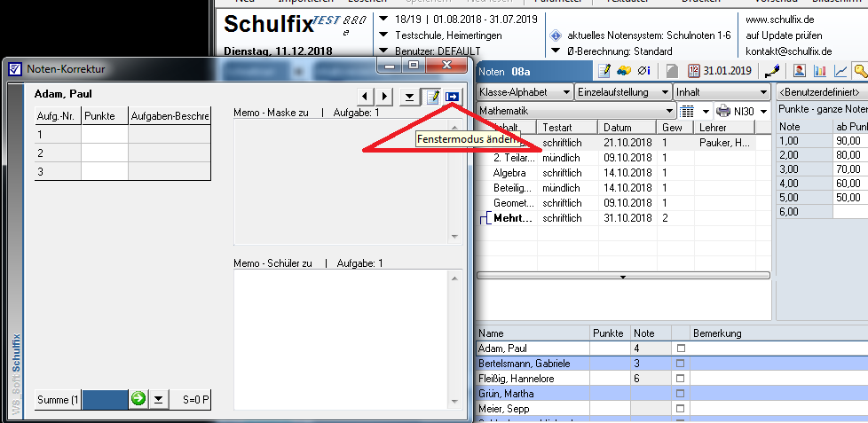Click the Testart column header
868x423 pixels.
pyautogui.click(x=567, y=127)
